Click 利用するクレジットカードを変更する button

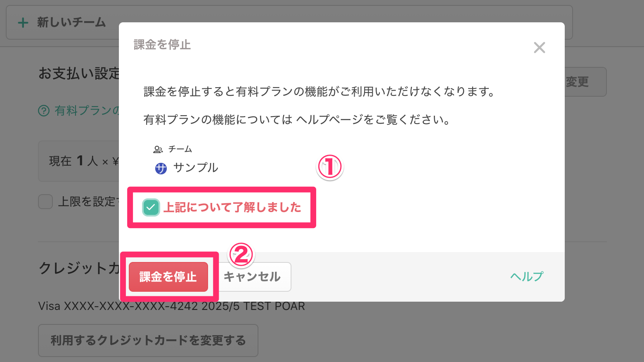(148, 341)
